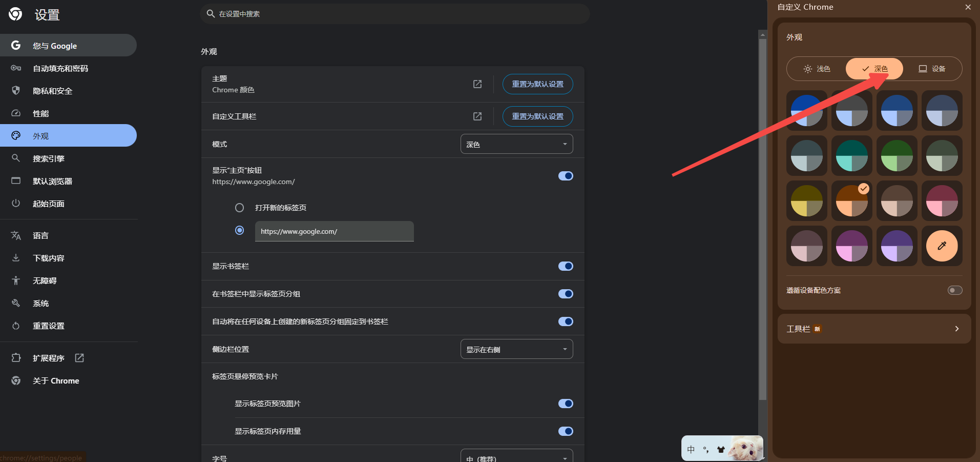Viewport: 980px width, 462px height.
Task: Enable 遵循设备配色方案 switch
Action: [955, 290]
